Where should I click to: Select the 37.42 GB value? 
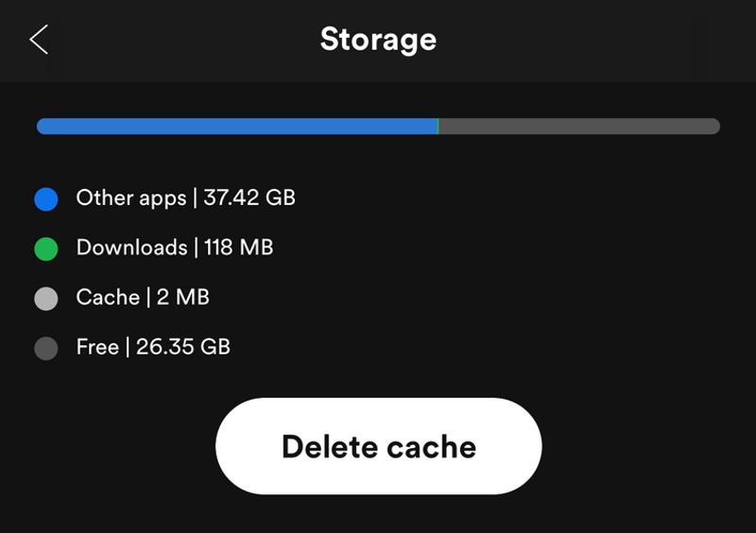pos(249,198)
